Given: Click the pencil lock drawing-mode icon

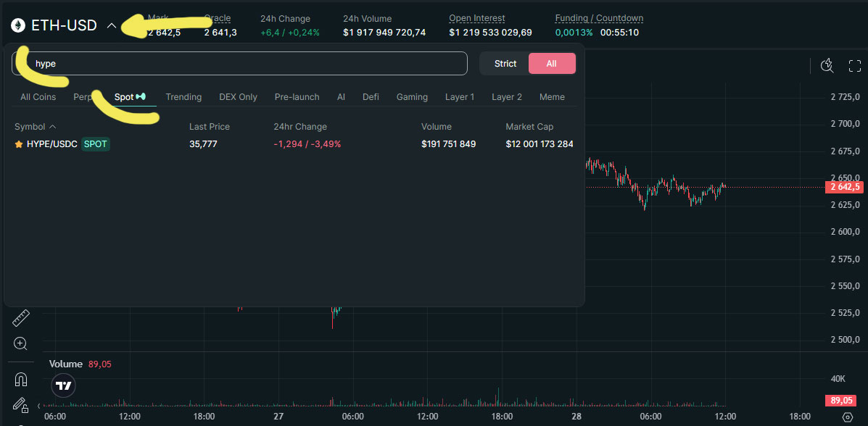Looking at the screenshot, I should tap(20, 405).
